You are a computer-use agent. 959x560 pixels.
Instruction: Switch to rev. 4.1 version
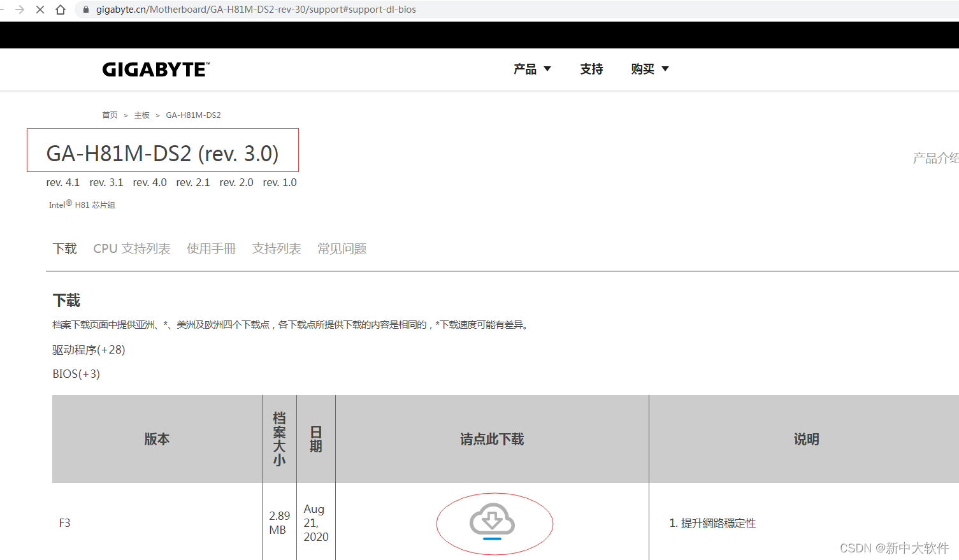coord(63,182)
